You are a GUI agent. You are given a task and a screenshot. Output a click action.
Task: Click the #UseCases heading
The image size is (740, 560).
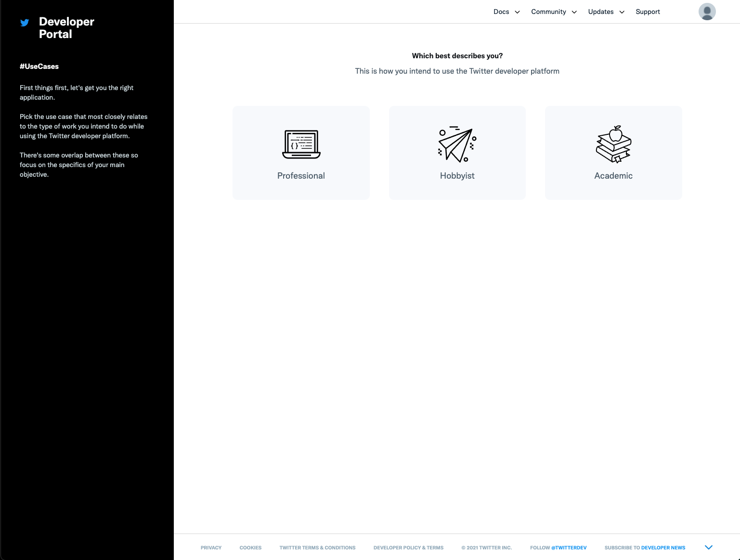pyautogui.click(x=39, y=66)
